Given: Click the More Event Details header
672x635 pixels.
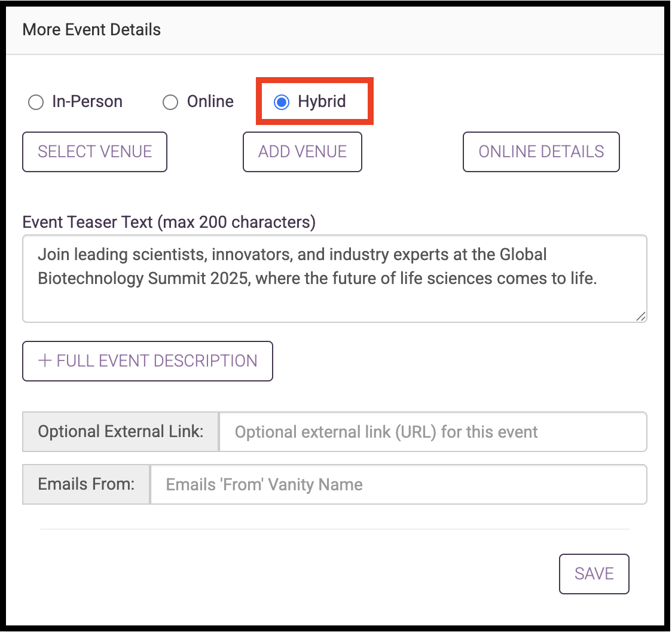Looking at the screenshot, I should coord(91,30).
